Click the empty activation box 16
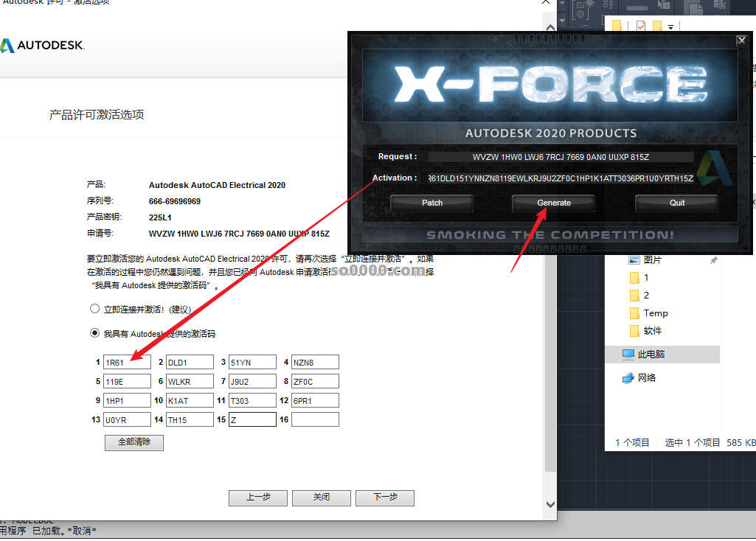 316,419
